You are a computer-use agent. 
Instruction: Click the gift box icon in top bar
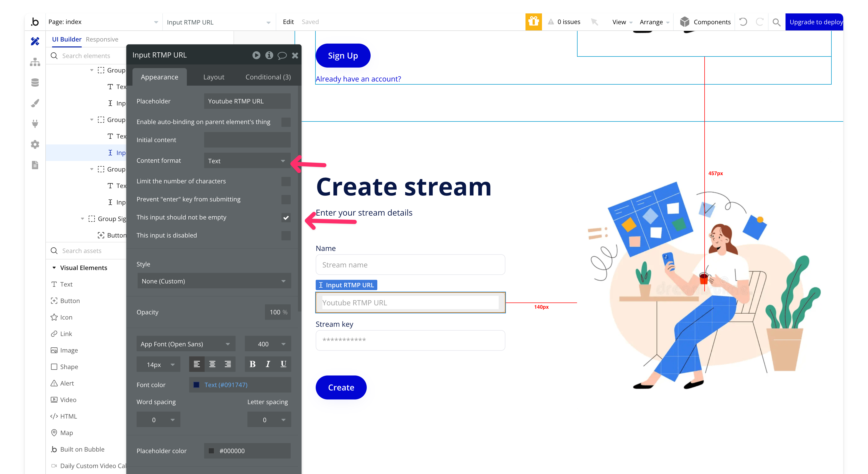(x=533, y=22)
